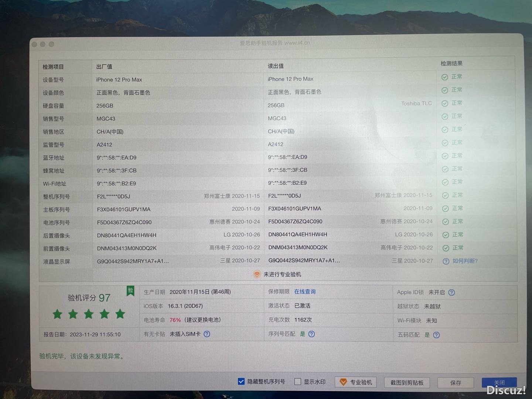Select factory rear camera serial DN80441QA4EH1HW4H
Viewport: 532px width, 399px height.
pyautogui.click(x=127, y=235)
